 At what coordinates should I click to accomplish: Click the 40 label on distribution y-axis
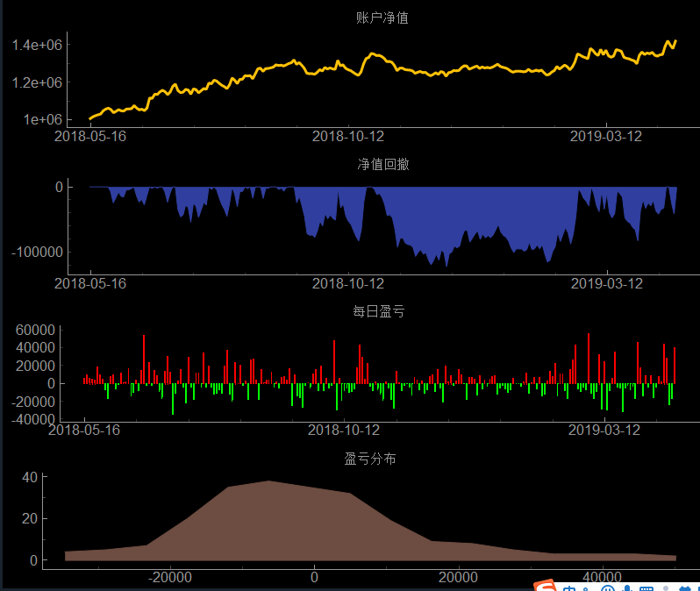coord(30,477)
